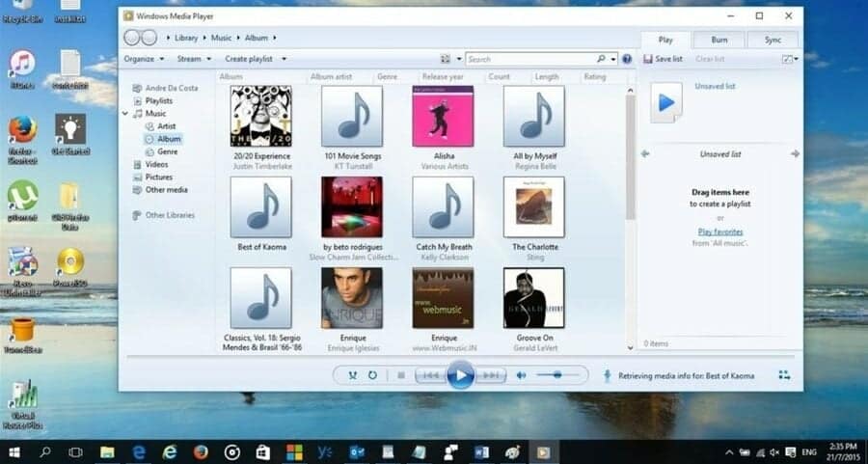
Task: Select Playlists in the navigation pane
Action: pyautogui.click(x=158, y=100)
